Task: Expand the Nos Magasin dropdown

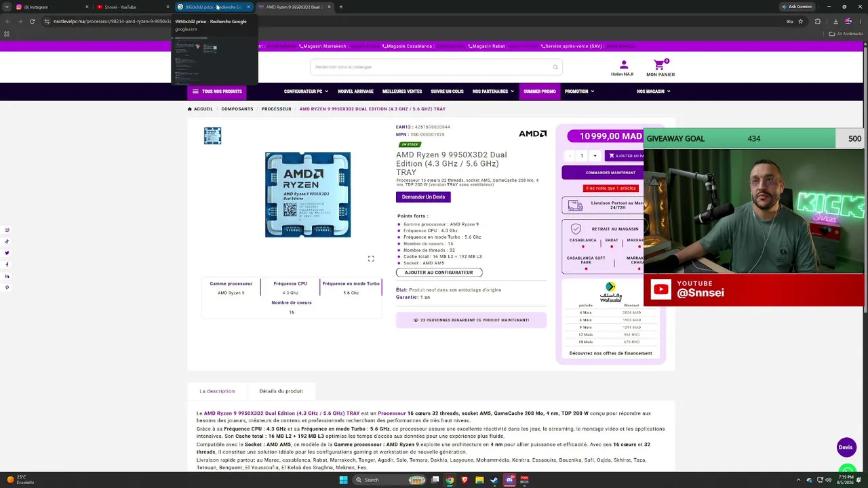Action: (x=654, y=91)
